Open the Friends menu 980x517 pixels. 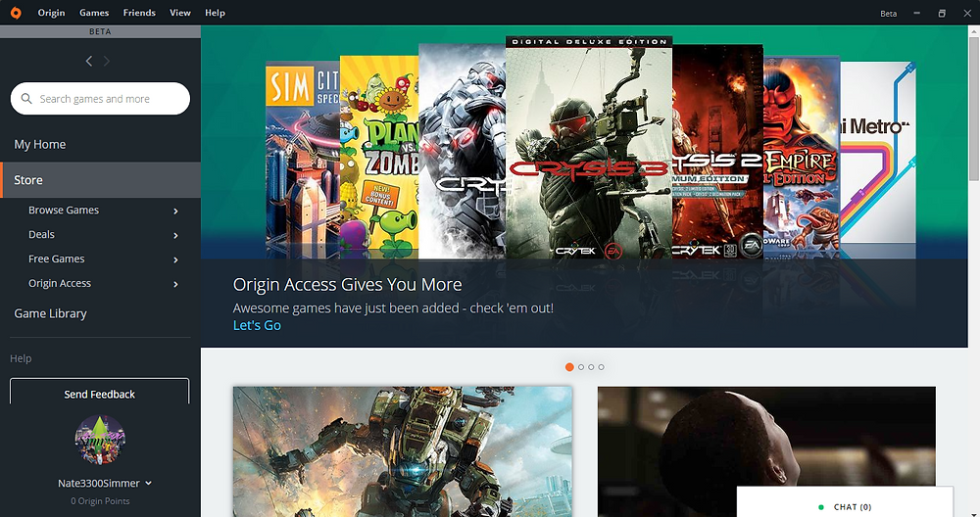(139, 13)
